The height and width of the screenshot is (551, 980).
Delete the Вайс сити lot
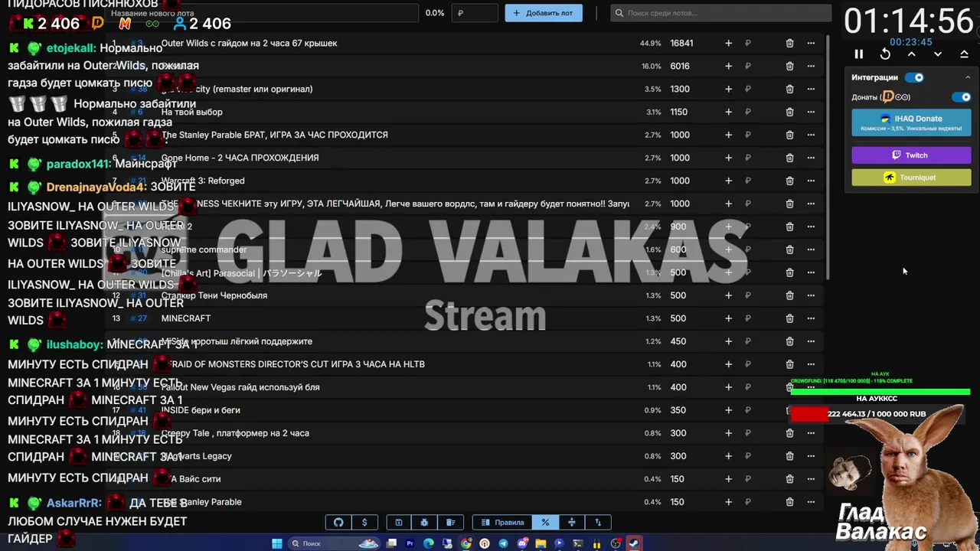[789, 480]
